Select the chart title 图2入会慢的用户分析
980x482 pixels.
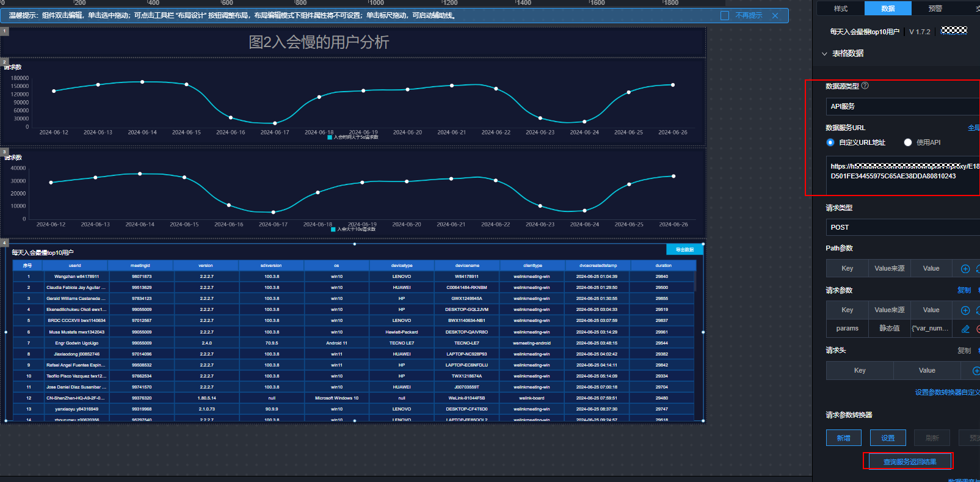319,42
